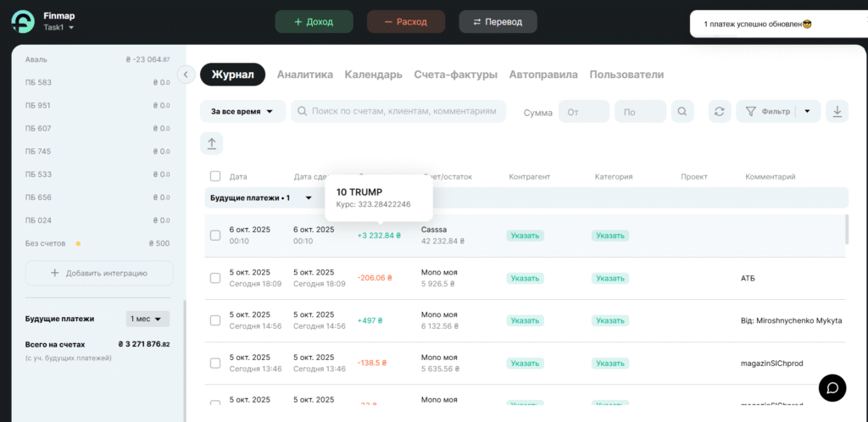Open the 'За все время' period dropdown
The width and height of the screenshot is (868, 422).
pyautogui.click(x=242, y=111)
